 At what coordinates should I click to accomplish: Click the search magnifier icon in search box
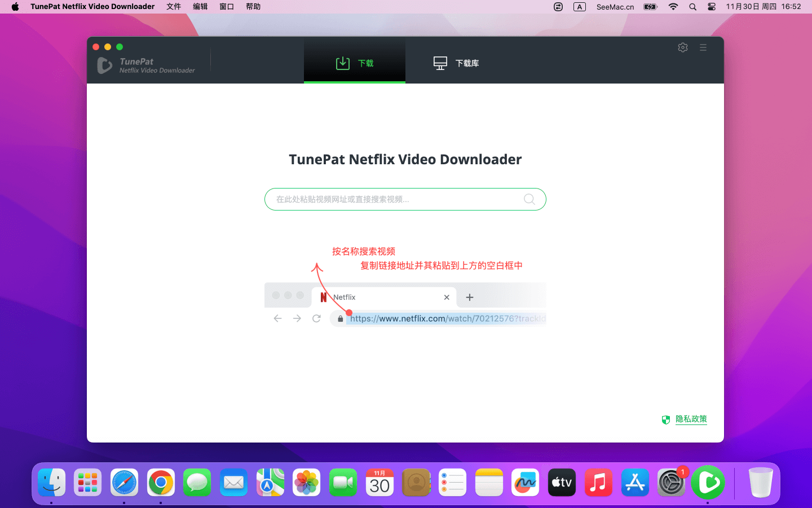[529, 199]
